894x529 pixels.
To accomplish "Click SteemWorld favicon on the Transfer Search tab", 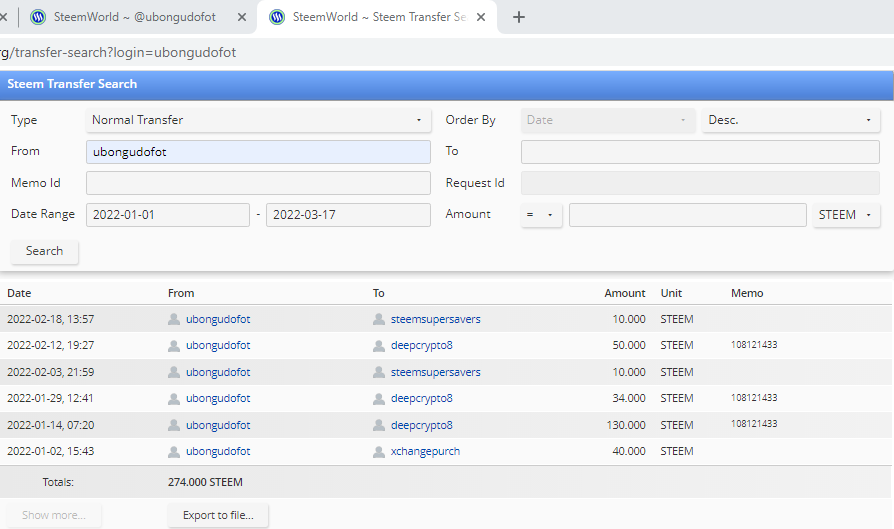I will click(x=277, y=17).
